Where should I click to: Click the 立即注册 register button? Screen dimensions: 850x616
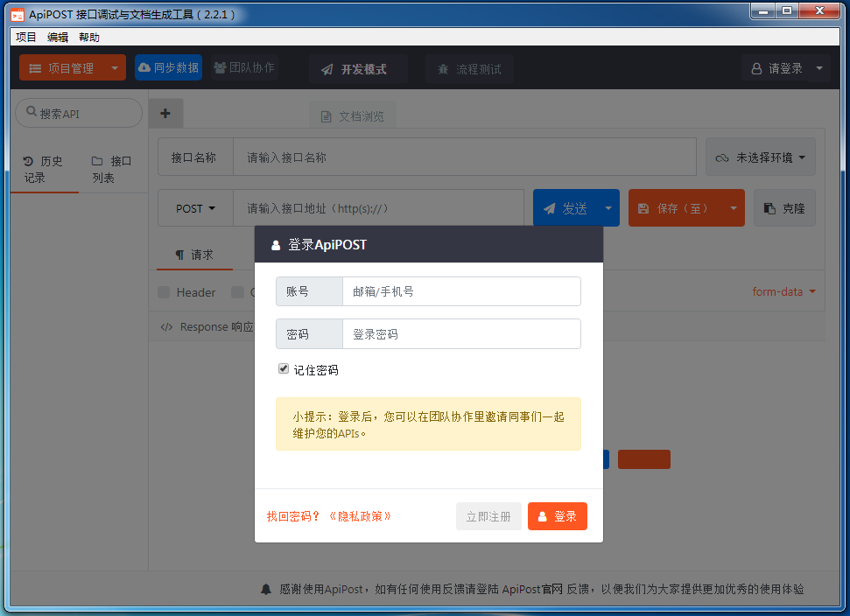(488, 516)
